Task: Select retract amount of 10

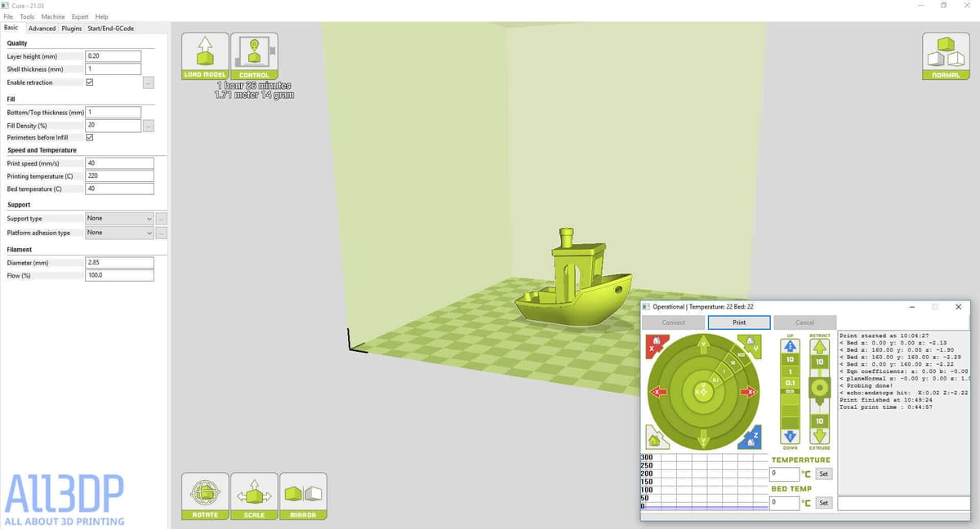Action: click(x=819, y=361)
